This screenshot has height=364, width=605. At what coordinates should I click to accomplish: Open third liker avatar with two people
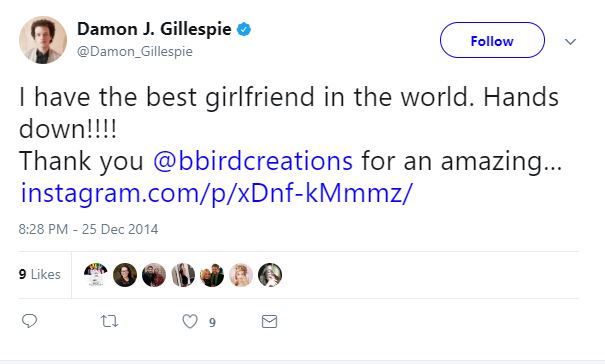pos(154,275)
